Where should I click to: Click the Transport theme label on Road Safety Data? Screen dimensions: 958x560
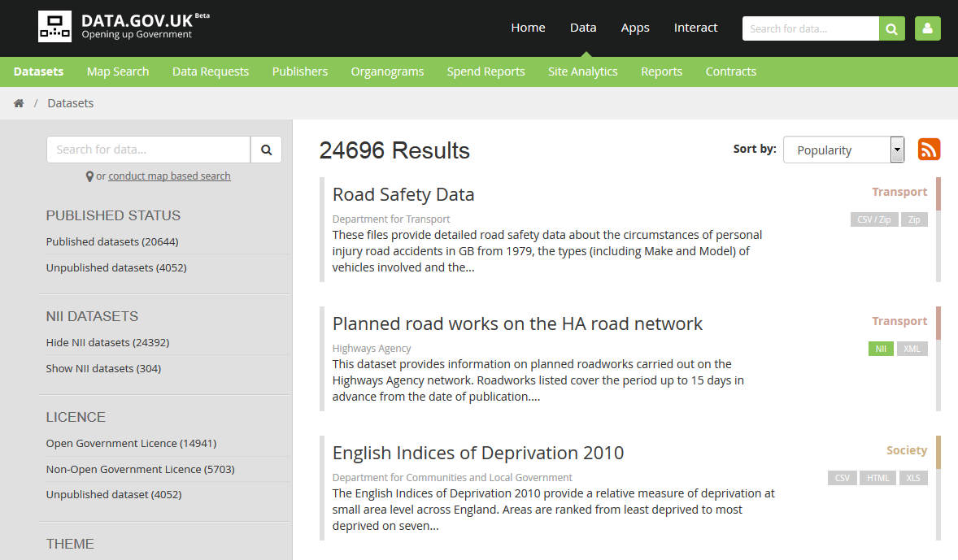(x=899, y=192)
